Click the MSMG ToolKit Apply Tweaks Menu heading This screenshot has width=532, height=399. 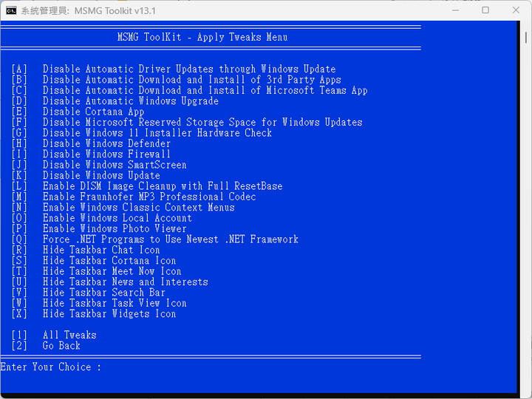click(x=202, y=37)
